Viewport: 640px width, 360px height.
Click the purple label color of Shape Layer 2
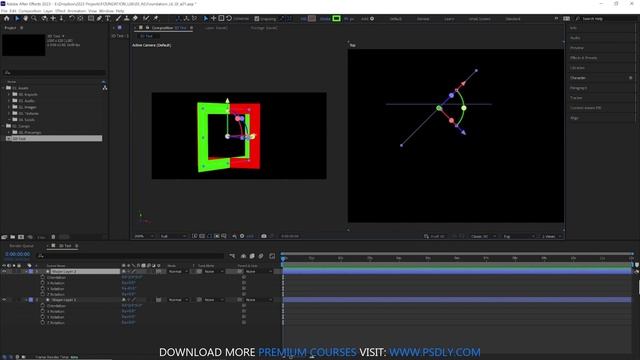[x=31, y=271]
